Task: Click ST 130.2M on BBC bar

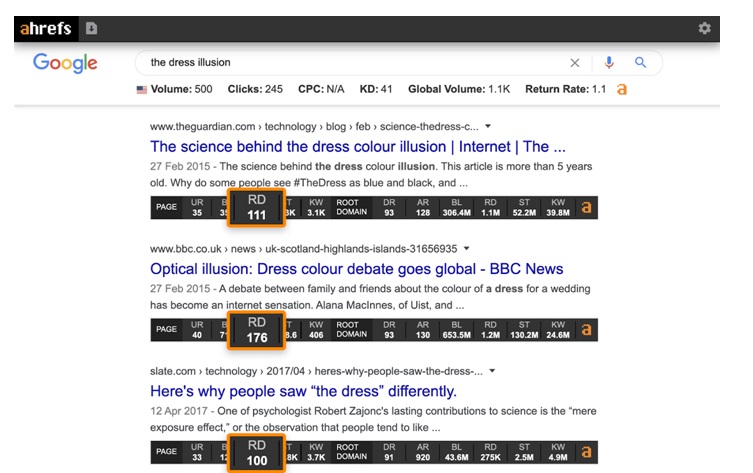Action: tap(524, 330)
